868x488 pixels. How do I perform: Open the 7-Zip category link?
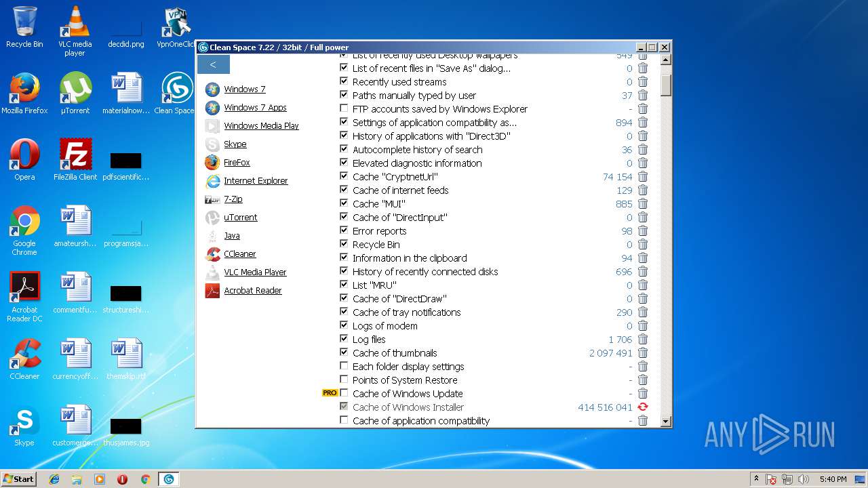tap(233, 199)
